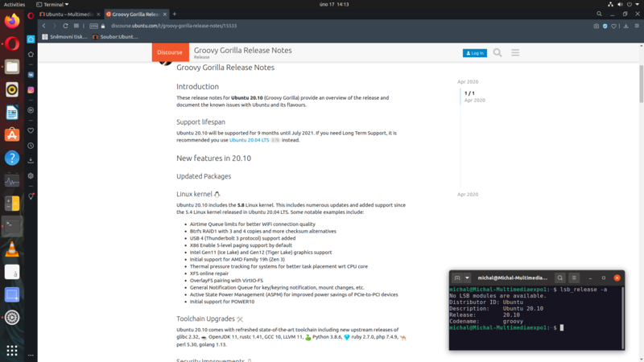
Task: Open search in the Terminal window
Action: (x=559, y=278)
